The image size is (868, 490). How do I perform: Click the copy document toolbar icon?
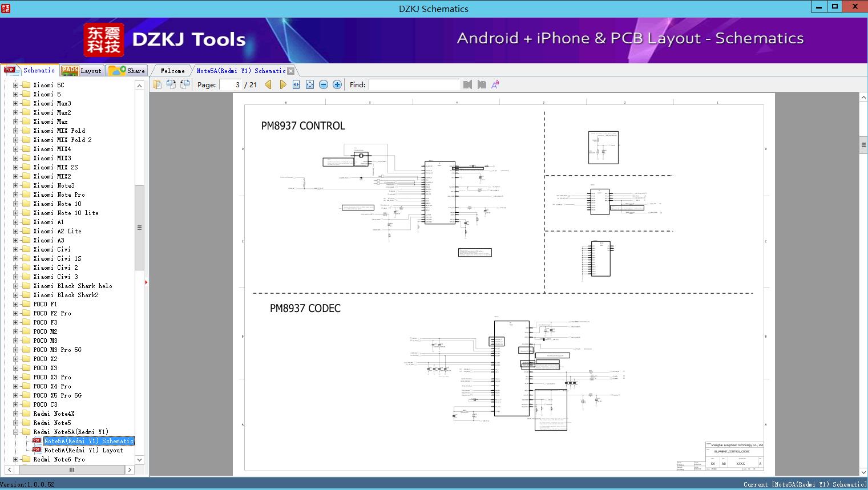click(158, 84)
